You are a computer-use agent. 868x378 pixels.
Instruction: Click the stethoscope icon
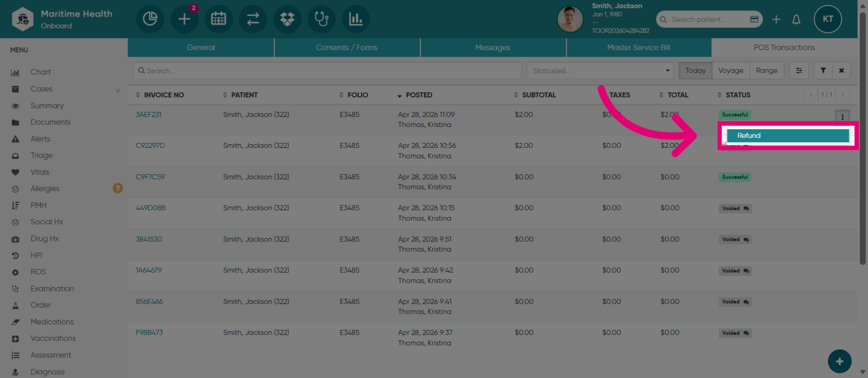(322, 19)
